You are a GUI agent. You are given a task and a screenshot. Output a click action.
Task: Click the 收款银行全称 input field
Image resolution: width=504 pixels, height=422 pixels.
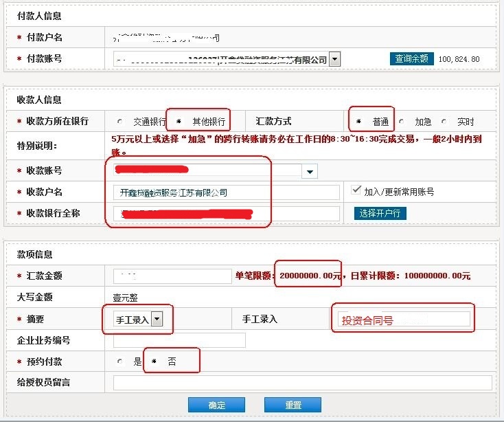(x=227, y=214)
